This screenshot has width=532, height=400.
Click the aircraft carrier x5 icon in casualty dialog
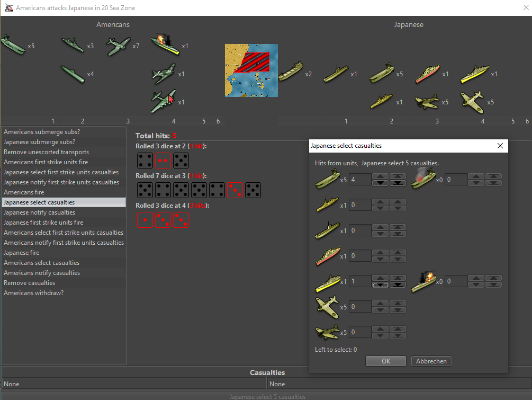[327, 180]
